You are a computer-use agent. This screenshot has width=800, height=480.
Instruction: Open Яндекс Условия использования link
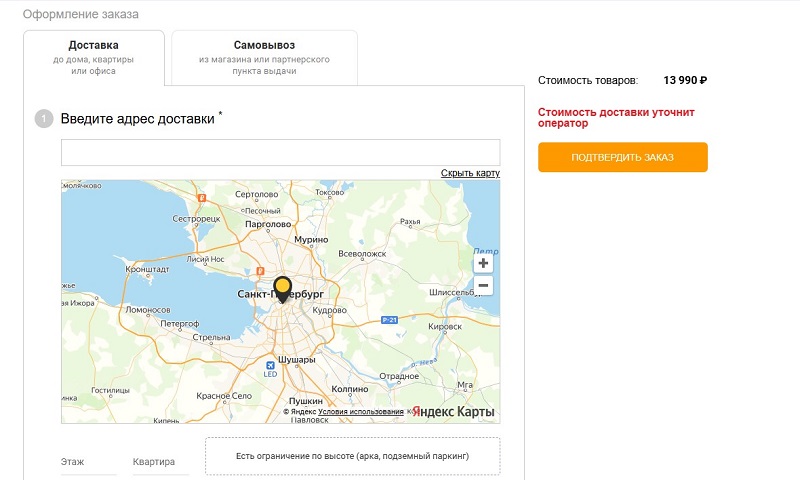pyautogui.click(x=361, y=412)
